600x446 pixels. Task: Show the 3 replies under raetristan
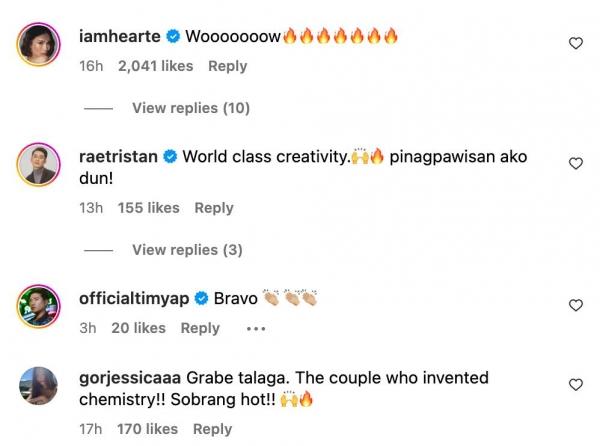[187, 250]
